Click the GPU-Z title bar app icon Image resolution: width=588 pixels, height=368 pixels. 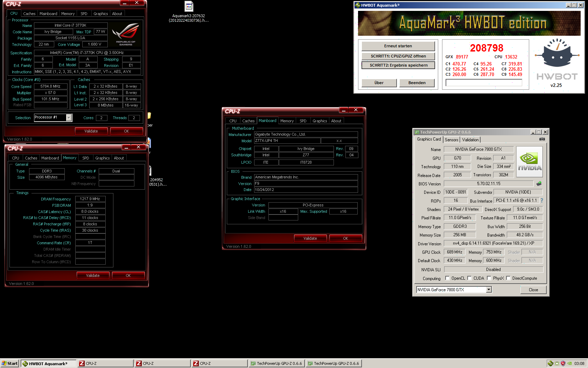(417, 132)
